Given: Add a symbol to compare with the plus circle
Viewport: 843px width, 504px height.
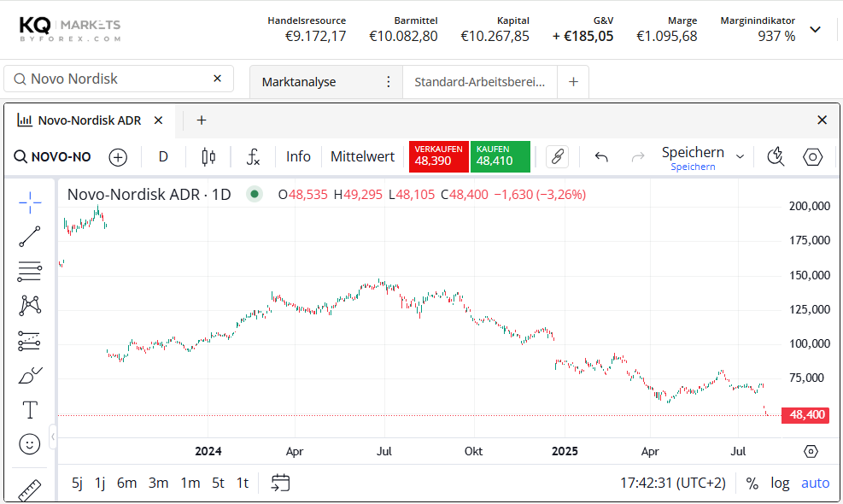Looking at the screenshot, I should tap(118, 157).
